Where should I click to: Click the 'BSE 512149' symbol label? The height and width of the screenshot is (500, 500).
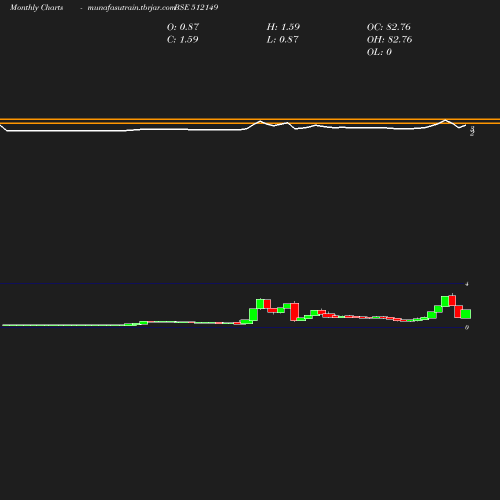196,7
